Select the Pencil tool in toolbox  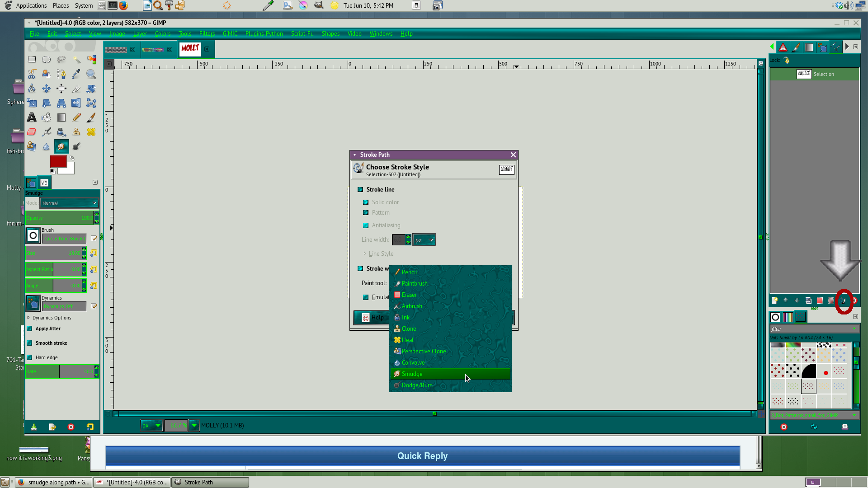pos(76,117)
